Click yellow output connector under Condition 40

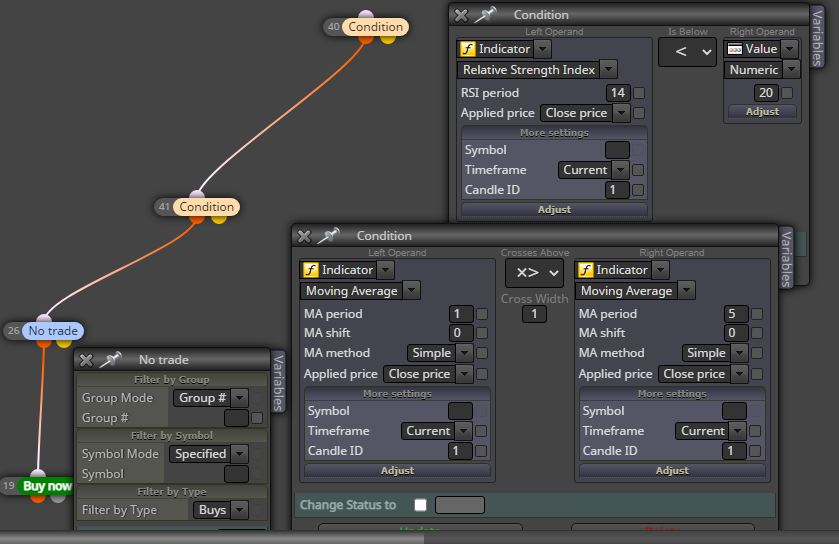tap(388, 39)
